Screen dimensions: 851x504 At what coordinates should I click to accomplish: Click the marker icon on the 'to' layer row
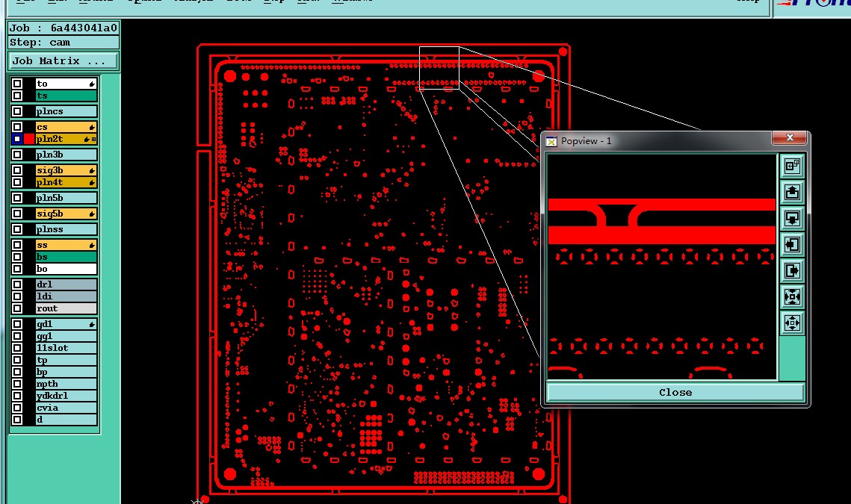tap(92, 84)
